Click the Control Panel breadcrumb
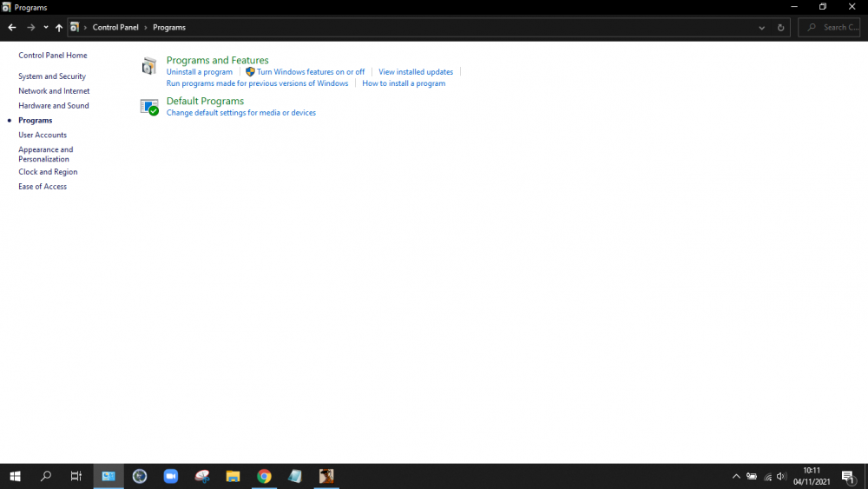Viewport: 868px width, 489px height. coord(115,27)
